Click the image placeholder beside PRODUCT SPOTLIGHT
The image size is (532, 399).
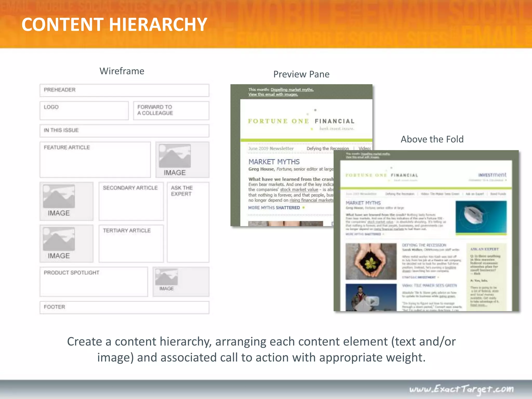pos(181,282)
